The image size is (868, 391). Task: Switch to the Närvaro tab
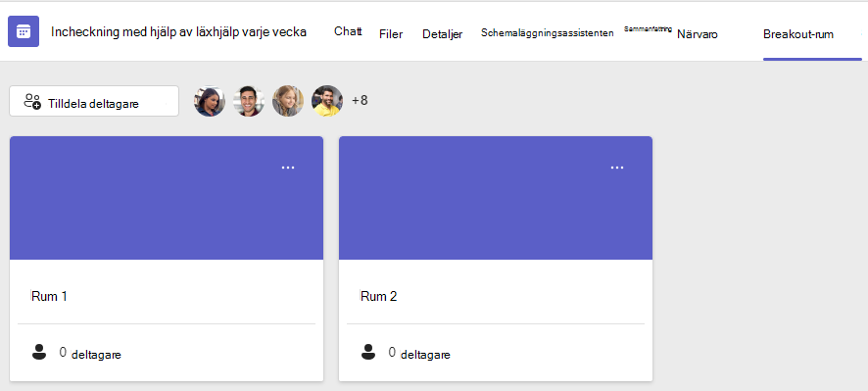[x=698, y=34]
